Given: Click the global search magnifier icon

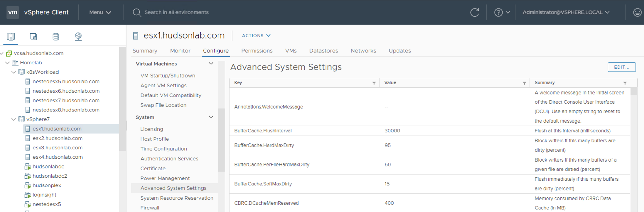Looking at the screenshot, I should (137, 12).
